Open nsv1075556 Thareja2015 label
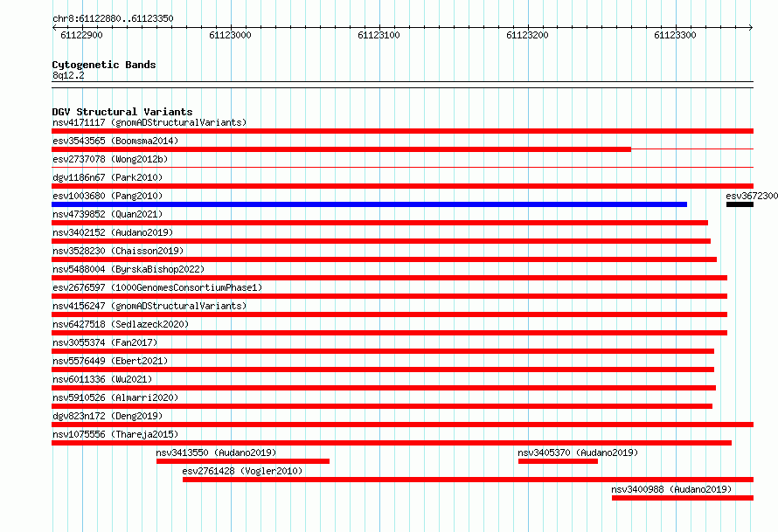Viewport: 778px width, 532px height. coord(115,434)
